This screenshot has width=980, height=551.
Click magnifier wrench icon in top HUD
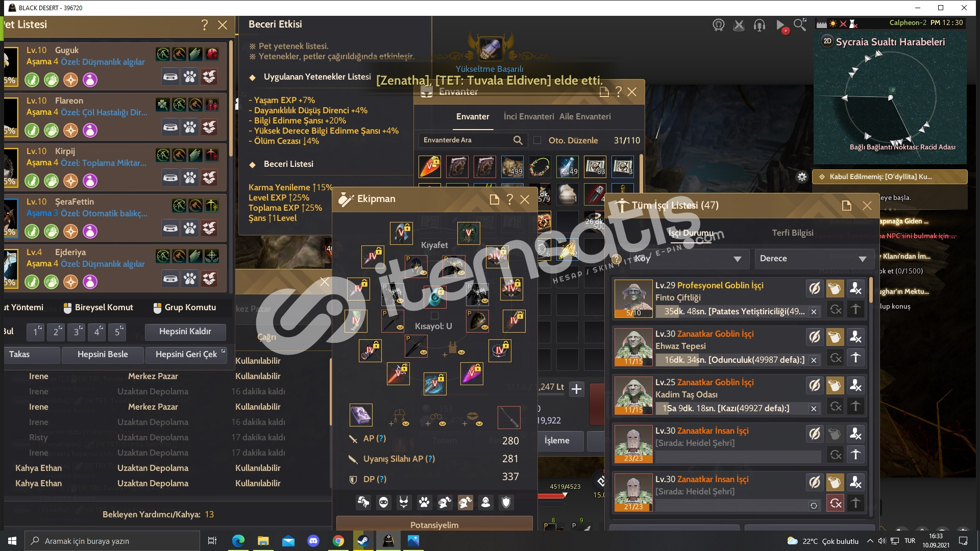800,24
